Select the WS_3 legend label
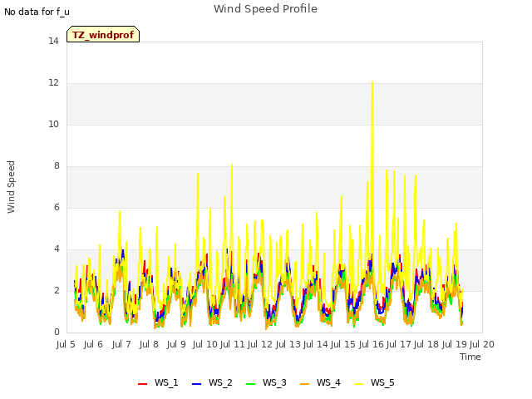Image resolution: width=532 pixels, height=399 pixels. (274, 382)
